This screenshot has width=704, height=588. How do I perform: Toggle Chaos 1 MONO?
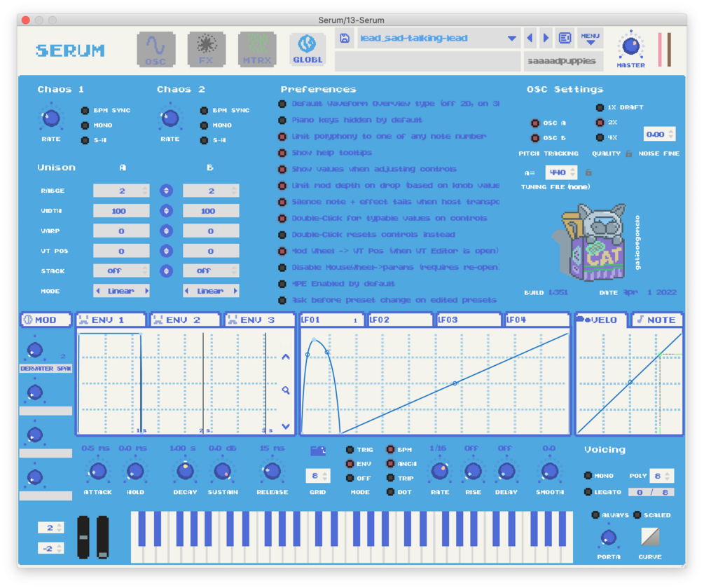point(85,125)
